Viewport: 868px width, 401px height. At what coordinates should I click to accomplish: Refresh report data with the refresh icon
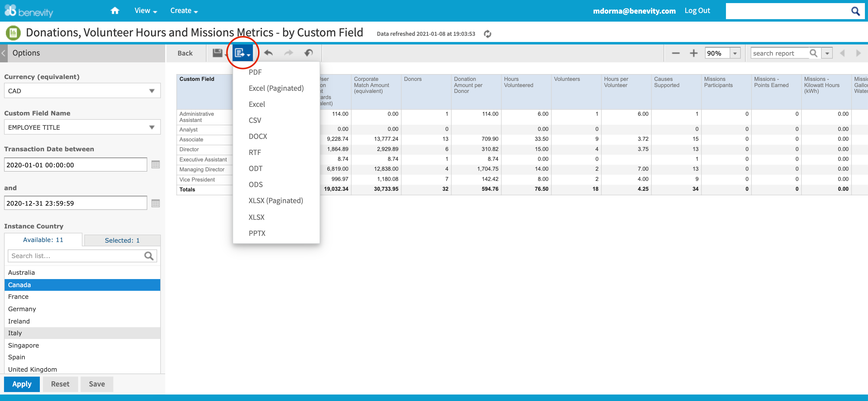487,34
